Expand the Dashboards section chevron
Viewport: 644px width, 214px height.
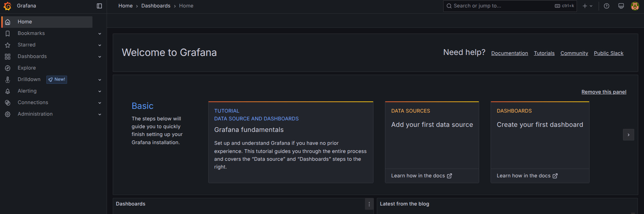[100, 57]
